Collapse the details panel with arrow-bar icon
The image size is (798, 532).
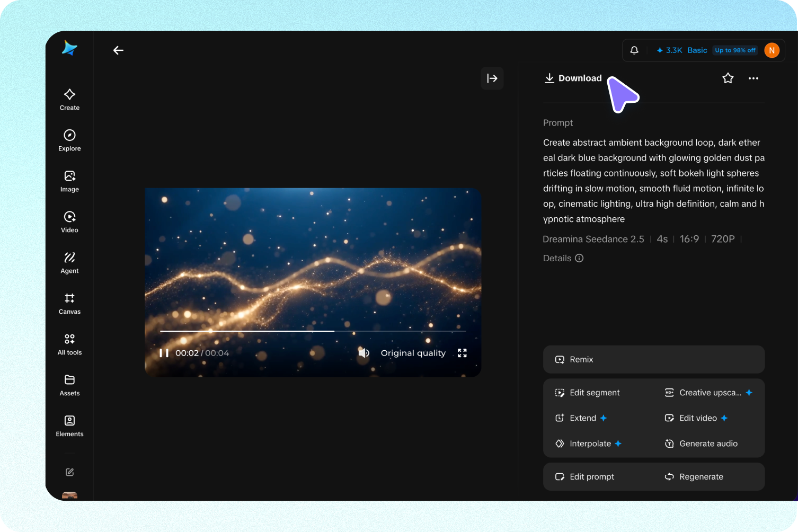492,78
